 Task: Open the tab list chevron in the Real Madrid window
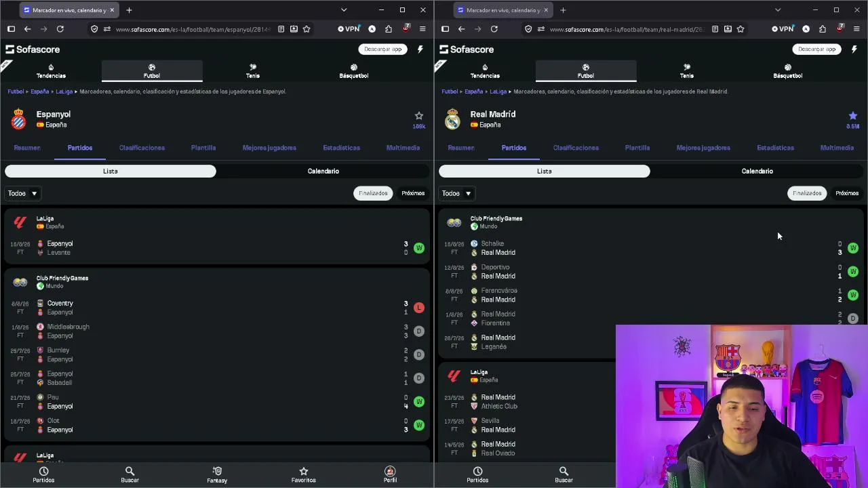(778, 10)
